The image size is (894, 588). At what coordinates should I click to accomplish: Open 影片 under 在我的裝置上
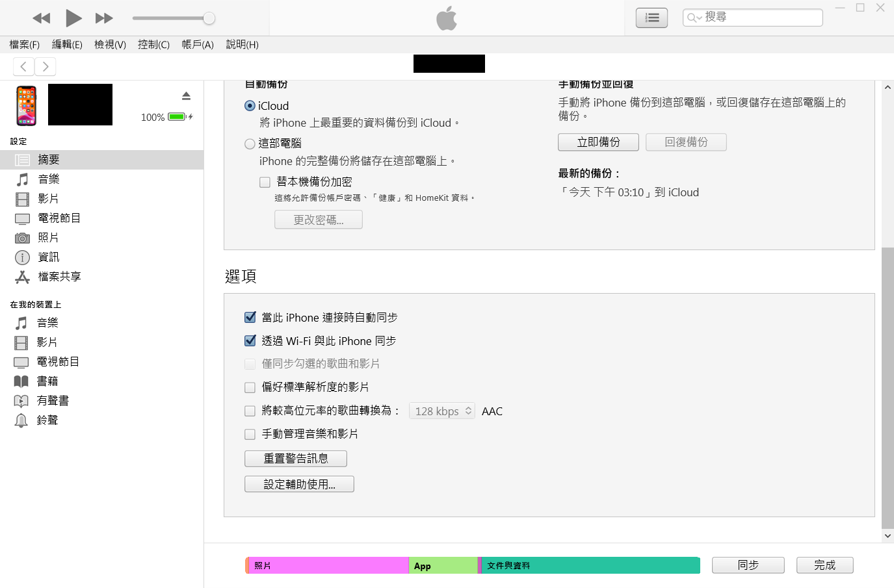101,342
